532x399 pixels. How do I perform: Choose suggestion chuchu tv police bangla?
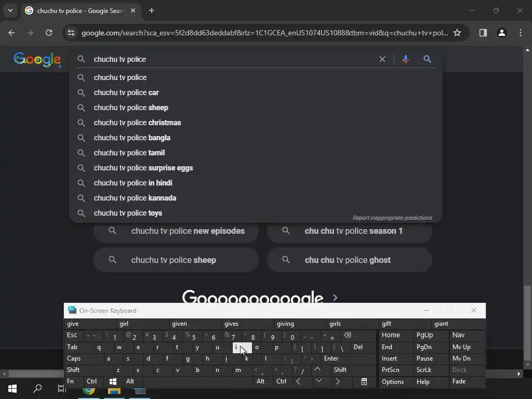pos(256,138)
